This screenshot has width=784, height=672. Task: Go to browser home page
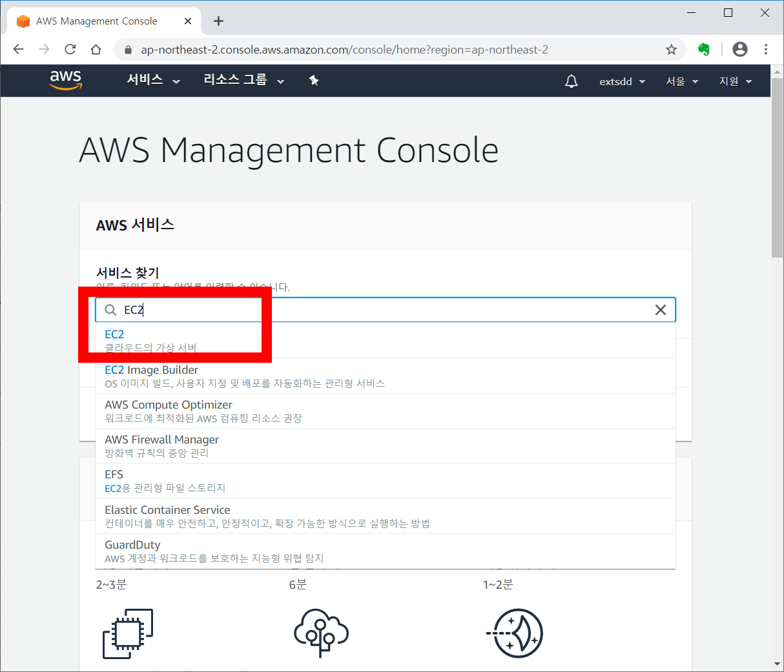coord(96,50)
